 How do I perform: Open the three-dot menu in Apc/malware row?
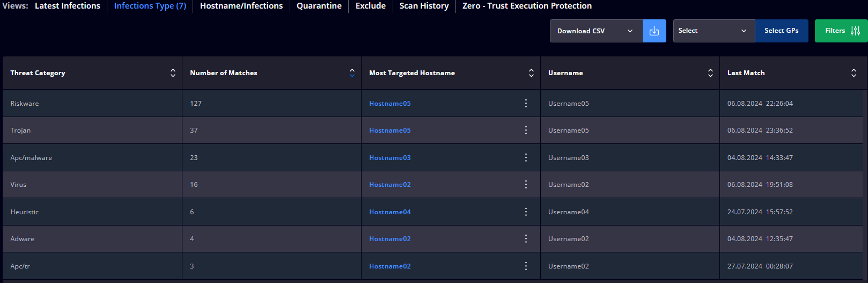point(526,157)
